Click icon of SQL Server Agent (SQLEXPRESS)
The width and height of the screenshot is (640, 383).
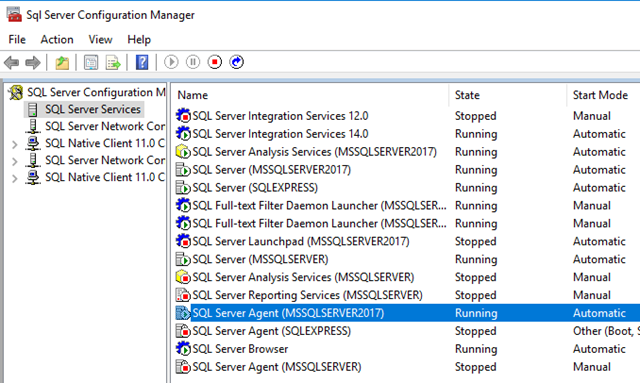coord(183,331)
